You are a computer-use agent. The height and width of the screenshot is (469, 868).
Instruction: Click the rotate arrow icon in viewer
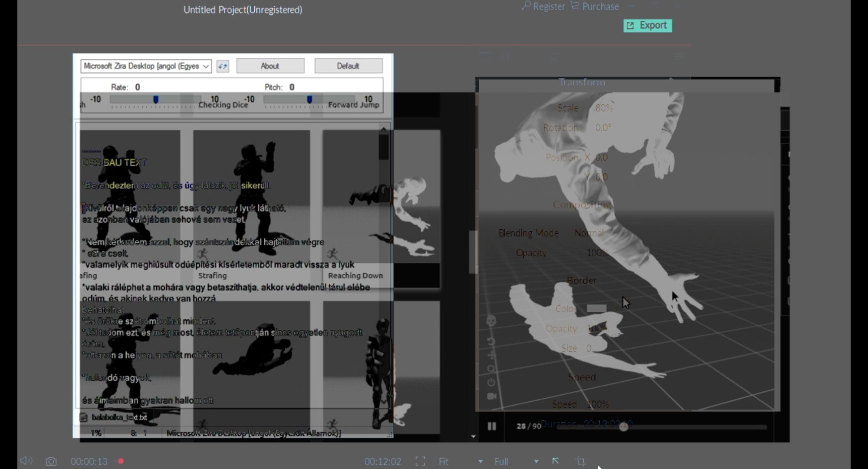491,342
